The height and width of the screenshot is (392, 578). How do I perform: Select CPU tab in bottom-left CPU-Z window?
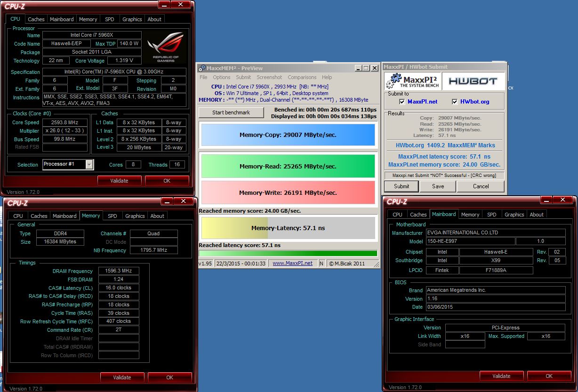click(x=18, y=216)
